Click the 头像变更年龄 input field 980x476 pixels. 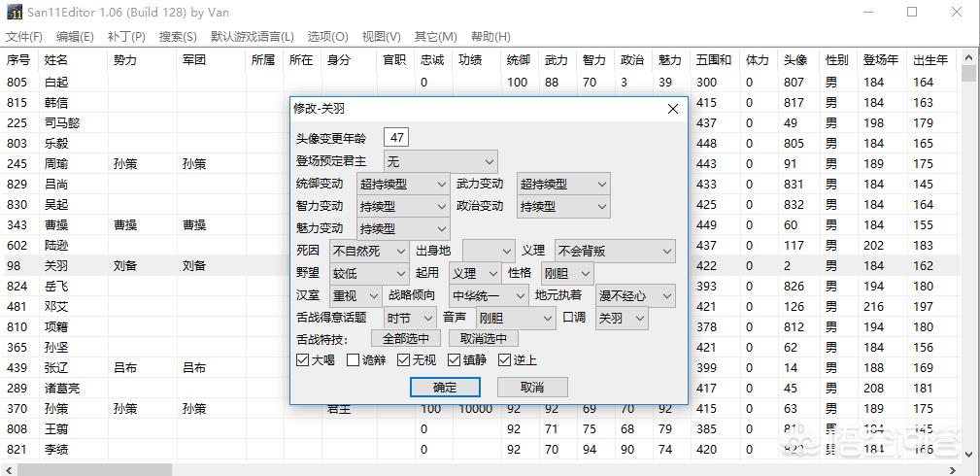396,138
